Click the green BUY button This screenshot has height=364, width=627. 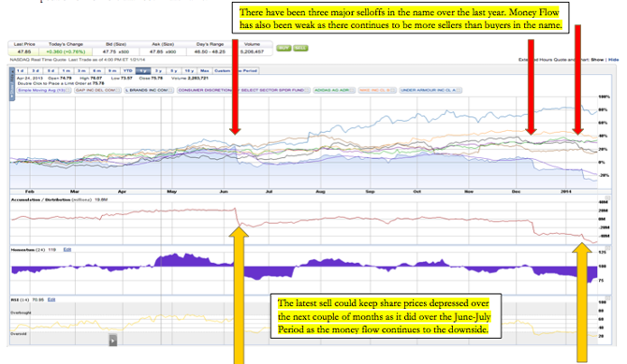tap(284, 48)
